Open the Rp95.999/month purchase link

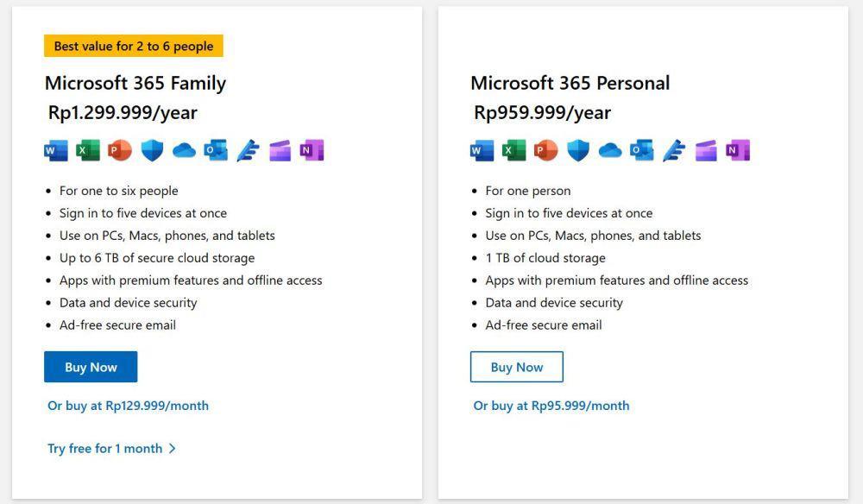(x=551, y=406)
